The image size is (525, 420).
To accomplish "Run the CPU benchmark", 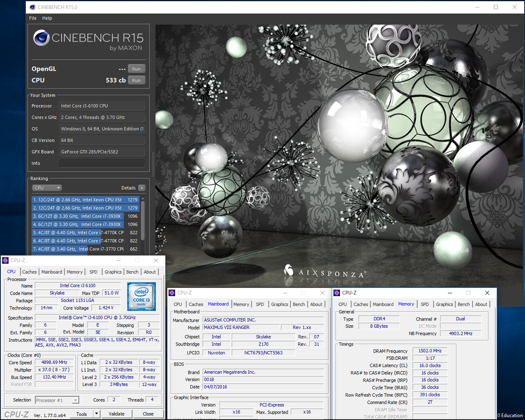I will 137,80.
